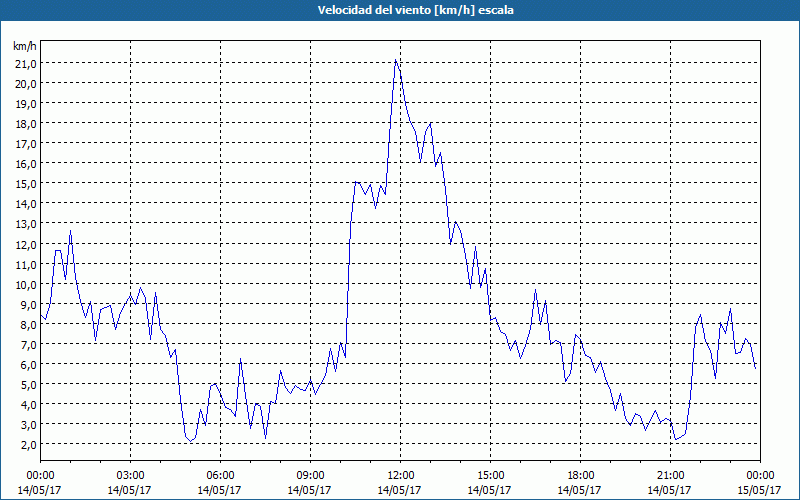Screen dimensions: 800x500
Task: Pick the "17,0" y-axis tick label
Action: point(27,144)
